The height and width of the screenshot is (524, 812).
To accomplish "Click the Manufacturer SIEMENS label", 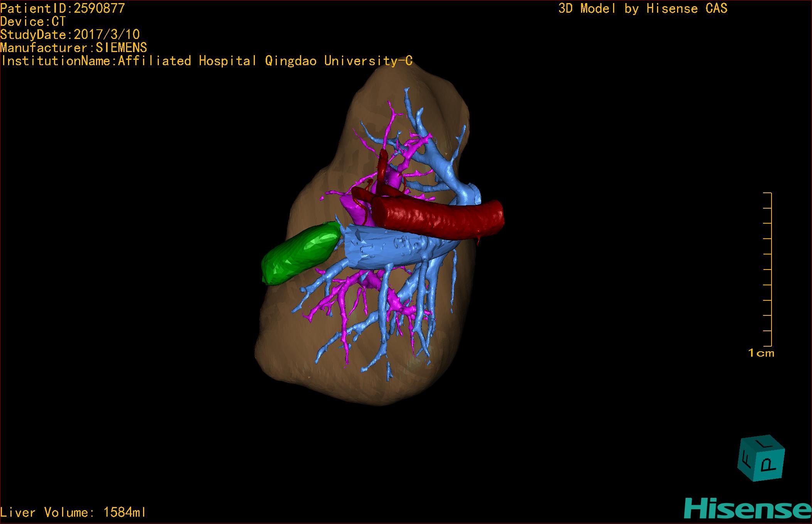I will (x=73, y=48).
